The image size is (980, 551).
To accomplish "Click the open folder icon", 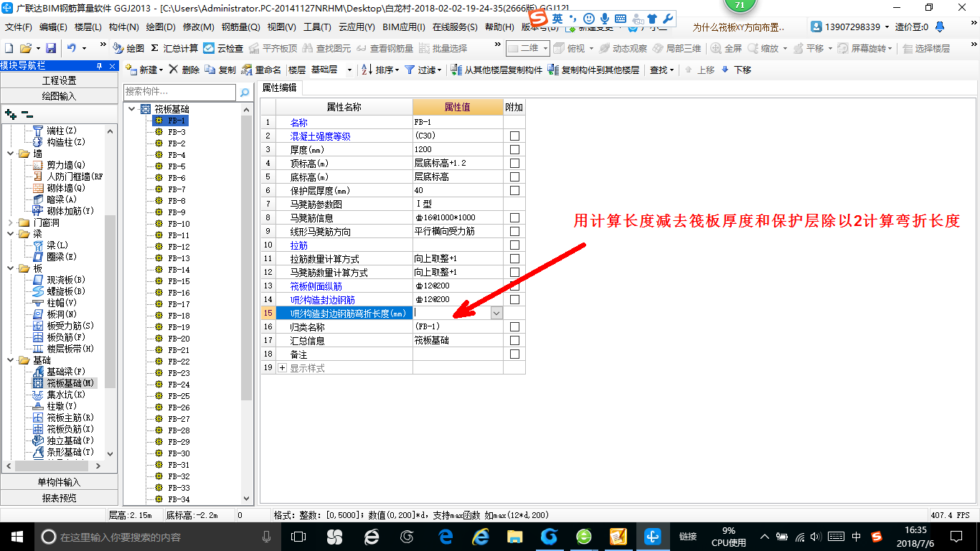I will [25, 48].
